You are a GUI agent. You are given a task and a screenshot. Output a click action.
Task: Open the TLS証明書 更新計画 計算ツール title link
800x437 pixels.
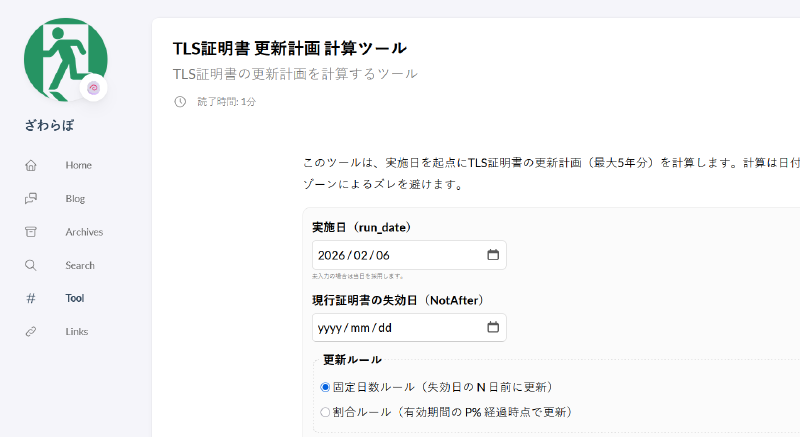coord(290,48)
